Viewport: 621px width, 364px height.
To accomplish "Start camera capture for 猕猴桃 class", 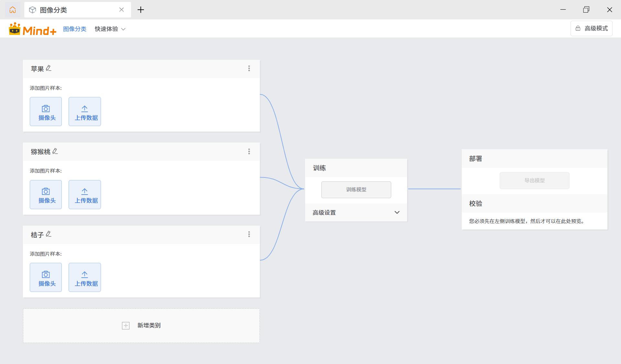I will click(46, 195).
